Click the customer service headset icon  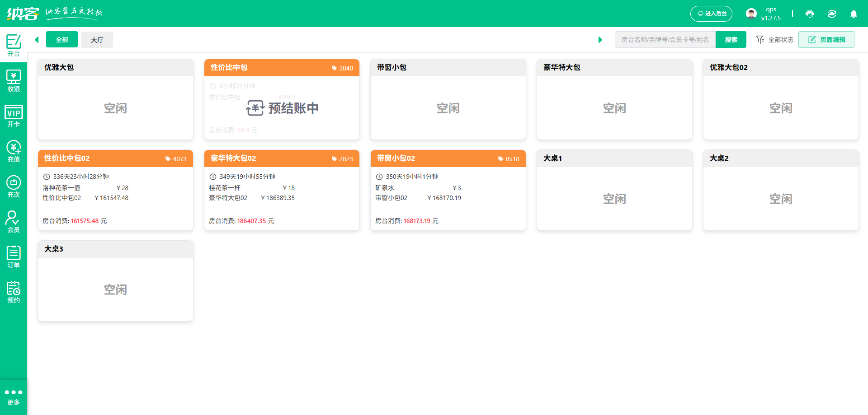809,14
